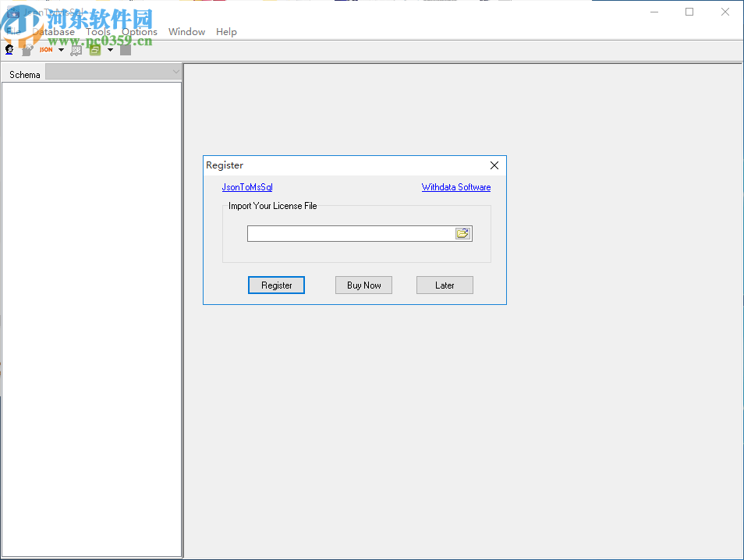
Task: Open the Window menu
Action: pos(186,31)
